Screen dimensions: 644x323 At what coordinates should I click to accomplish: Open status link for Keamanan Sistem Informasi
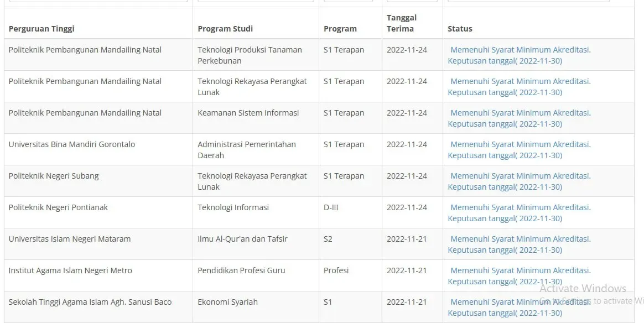coord(520,118)
